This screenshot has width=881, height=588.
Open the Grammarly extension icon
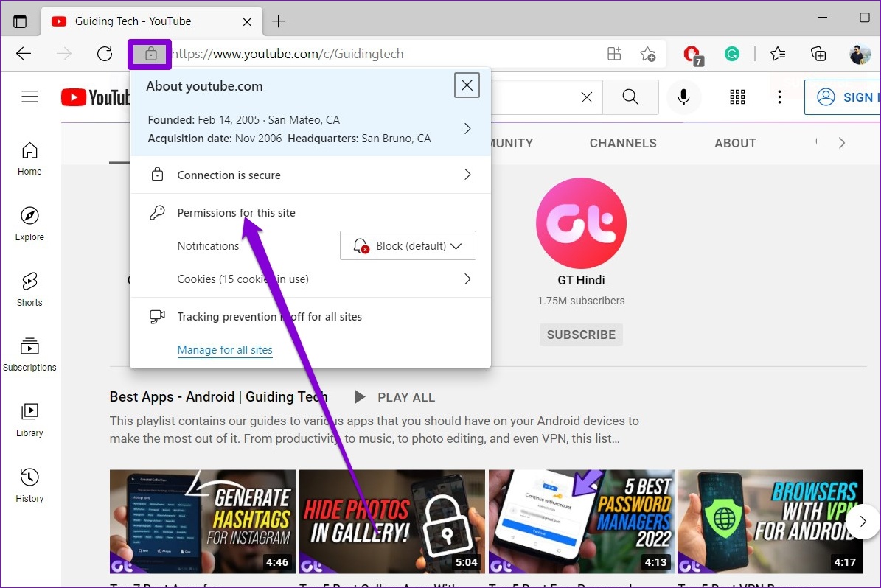(731, 54)
